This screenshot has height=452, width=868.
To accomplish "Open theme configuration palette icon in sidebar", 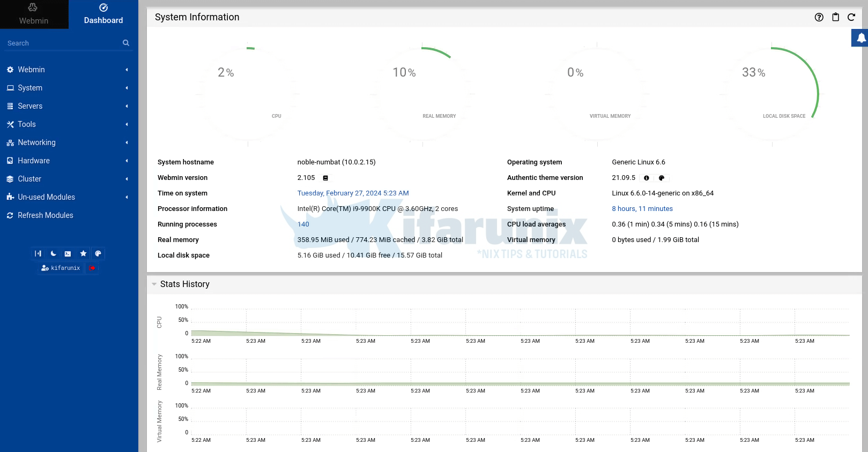I will click(98, 254).
